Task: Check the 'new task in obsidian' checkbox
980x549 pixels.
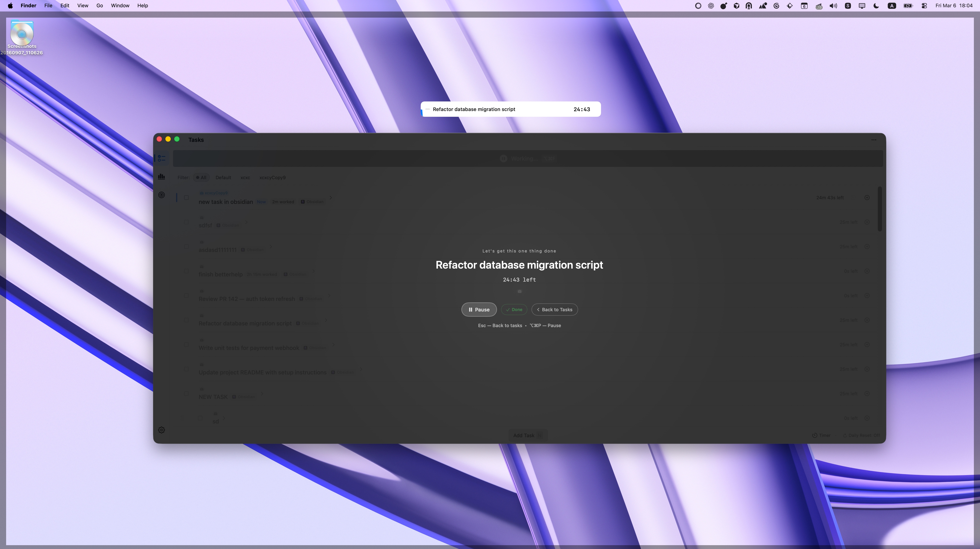Action: point(186,198)
